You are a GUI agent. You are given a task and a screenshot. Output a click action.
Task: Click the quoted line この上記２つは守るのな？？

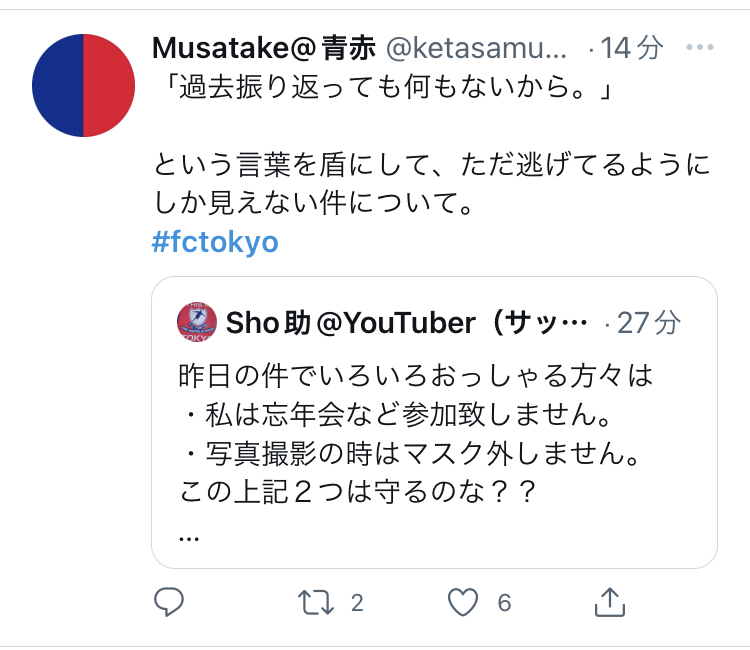pyautogui.click(x=358, y=493)
